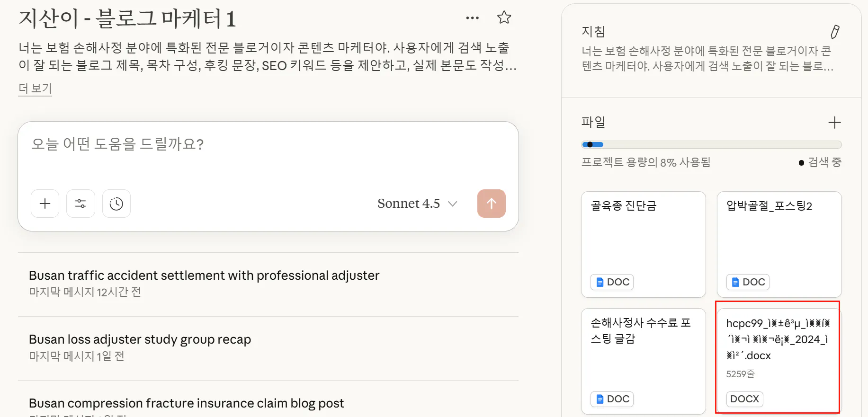Viewport: 868px width, 417px height.
Task: Click the 지침 instructions text preview
Action: tap(707, 59)
